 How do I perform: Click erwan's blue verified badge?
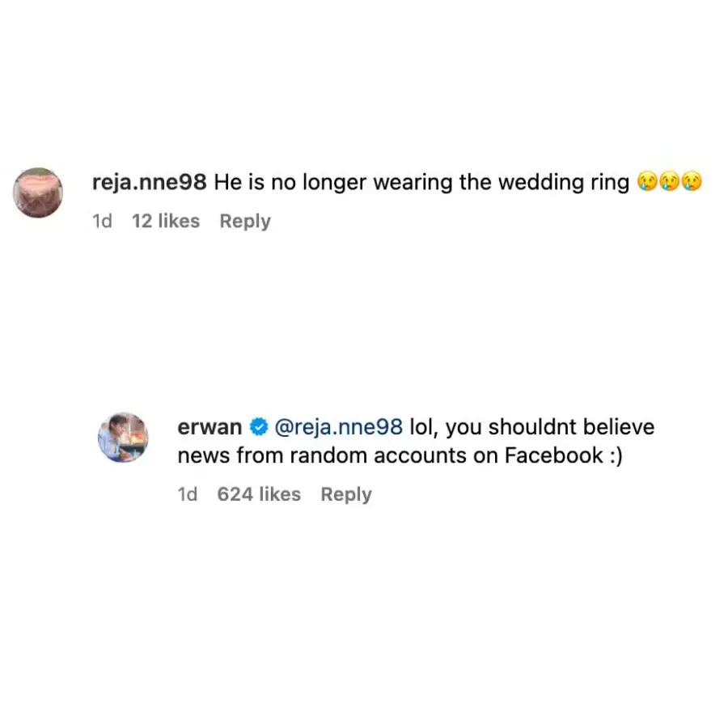click(x=260, y=426)
